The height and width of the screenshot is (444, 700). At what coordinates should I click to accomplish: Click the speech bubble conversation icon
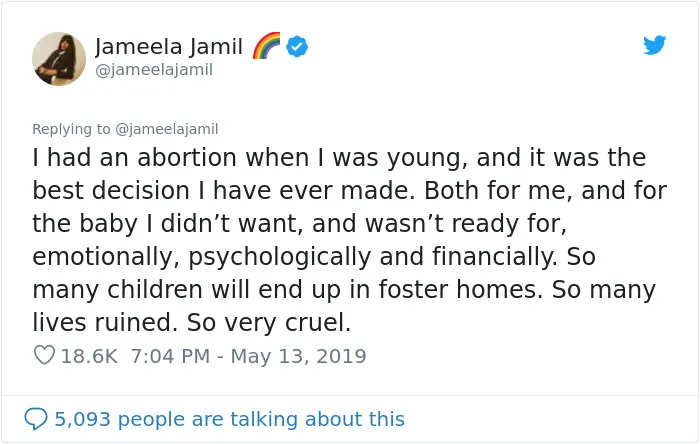pos(36,419)
